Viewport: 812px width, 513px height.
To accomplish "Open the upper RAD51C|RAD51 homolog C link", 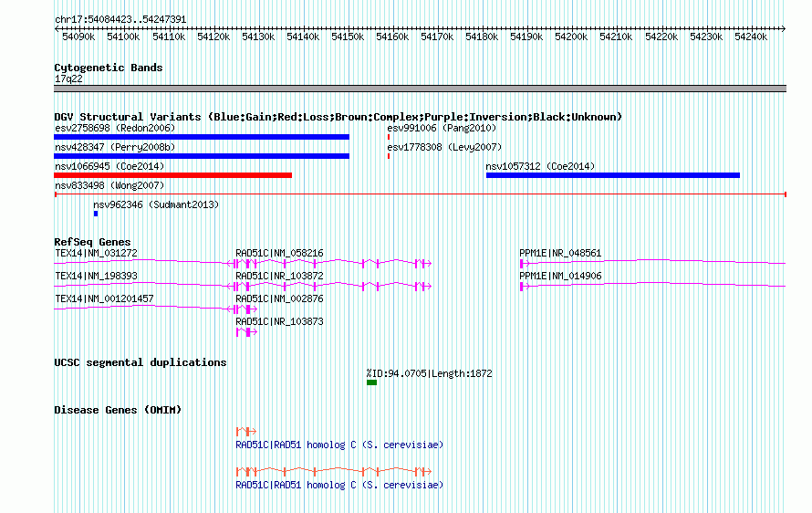I will (x=339, y=445).
